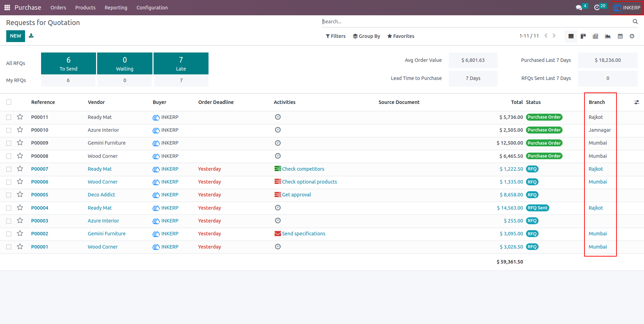Image resolution: width=644 pixels, height=324 pixels.
Task: Switch to graph view icon
Action: click(608, 36)
